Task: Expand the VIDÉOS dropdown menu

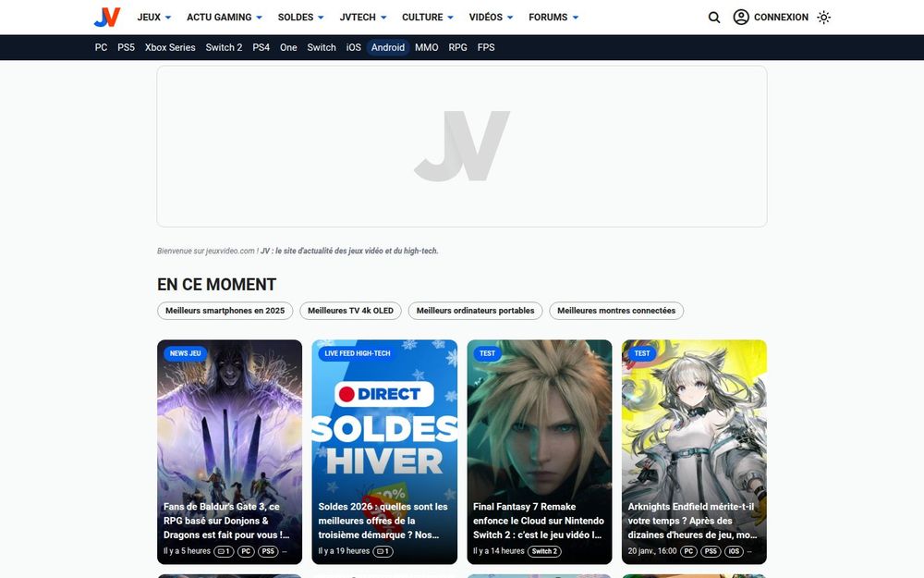Action: (x=491, y=17)
